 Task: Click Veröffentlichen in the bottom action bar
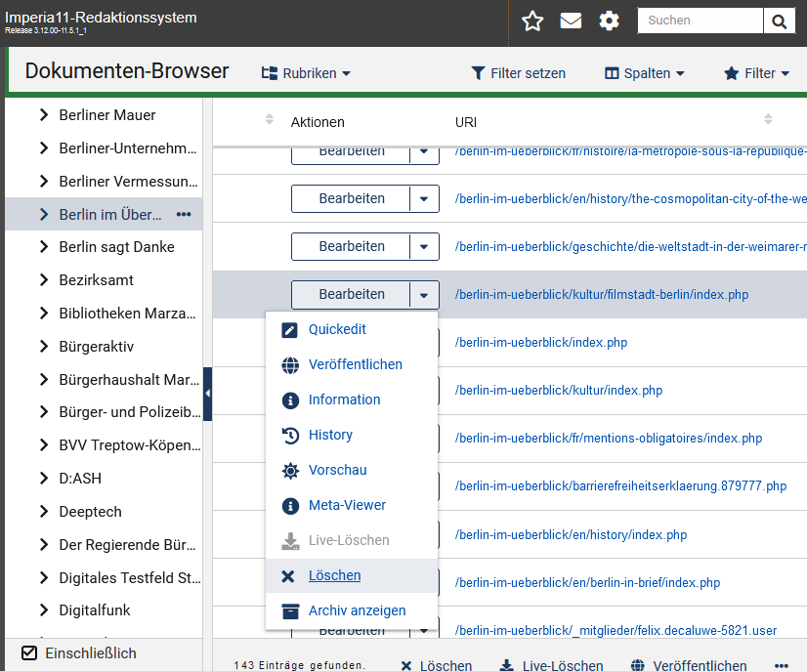tap(690, 665)
